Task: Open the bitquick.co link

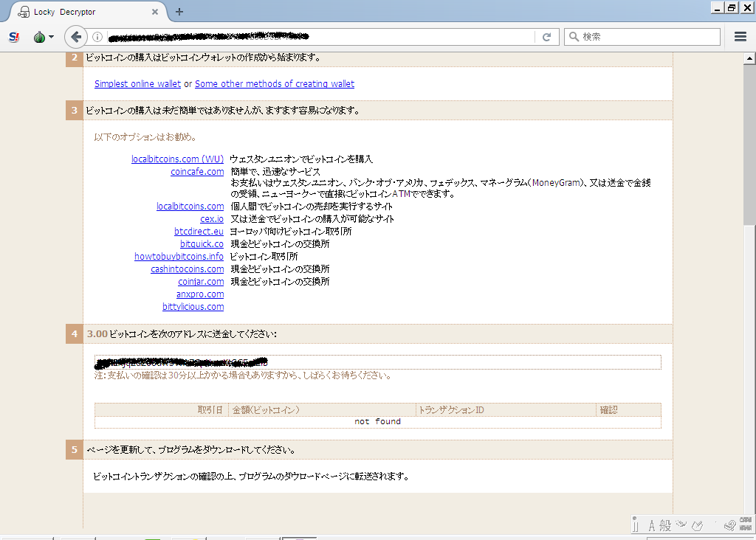Action: [x=202, y=243]
